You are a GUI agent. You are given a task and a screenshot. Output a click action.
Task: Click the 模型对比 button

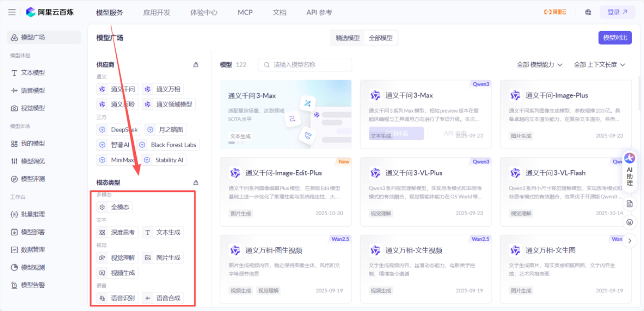point(615,38)
